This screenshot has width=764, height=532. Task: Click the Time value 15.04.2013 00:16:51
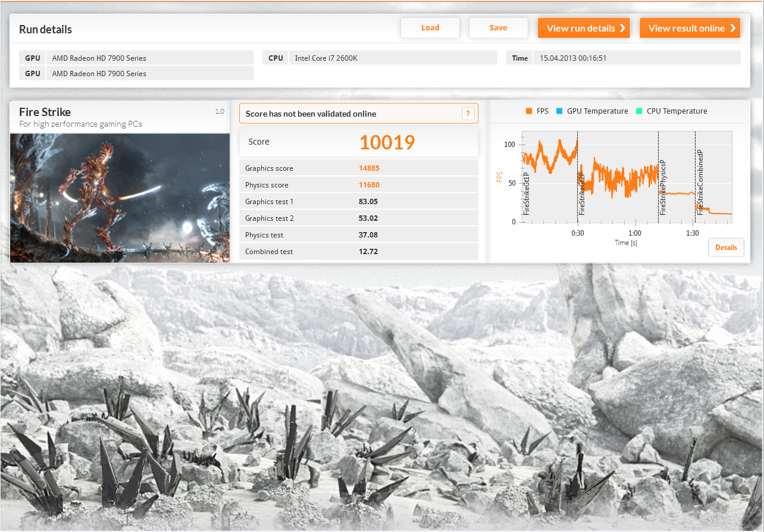(573, 58)
